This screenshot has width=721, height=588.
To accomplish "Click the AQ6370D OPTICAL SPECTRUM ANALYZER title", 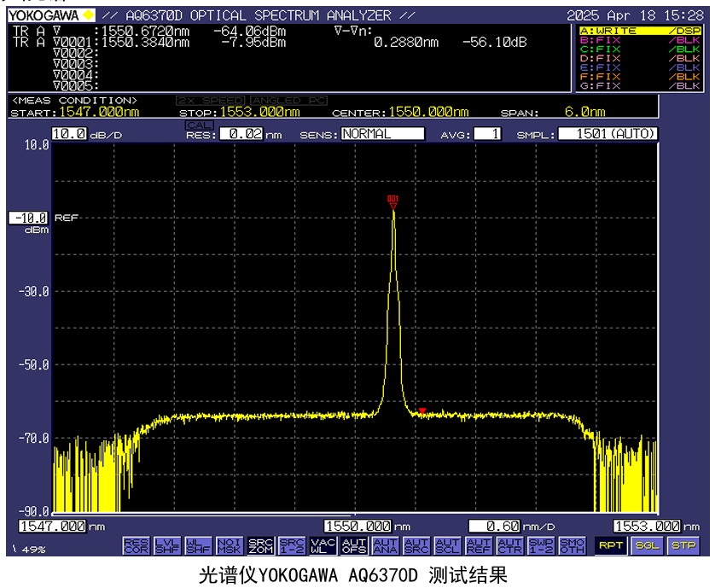I will click(x=259, y=15).
